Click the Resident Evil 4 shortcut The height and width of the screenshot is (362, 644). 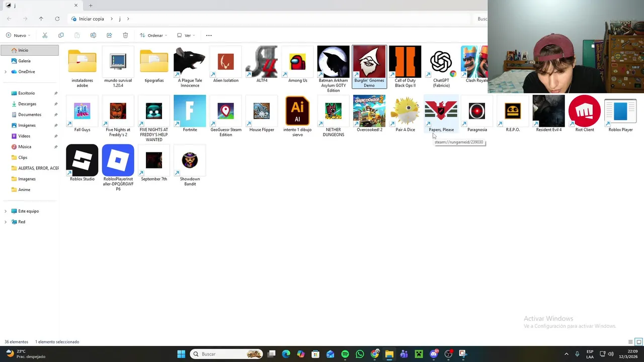[x=548, y=114]
